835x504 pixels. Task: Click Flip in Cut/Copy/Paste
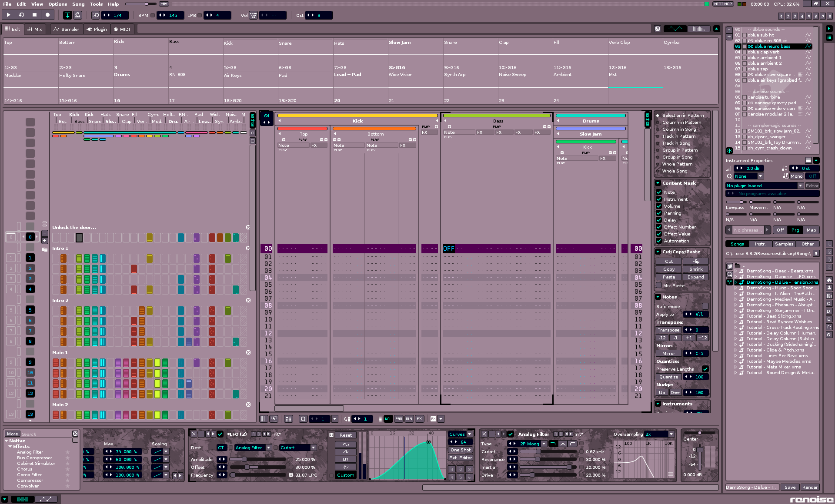[696, 261]
